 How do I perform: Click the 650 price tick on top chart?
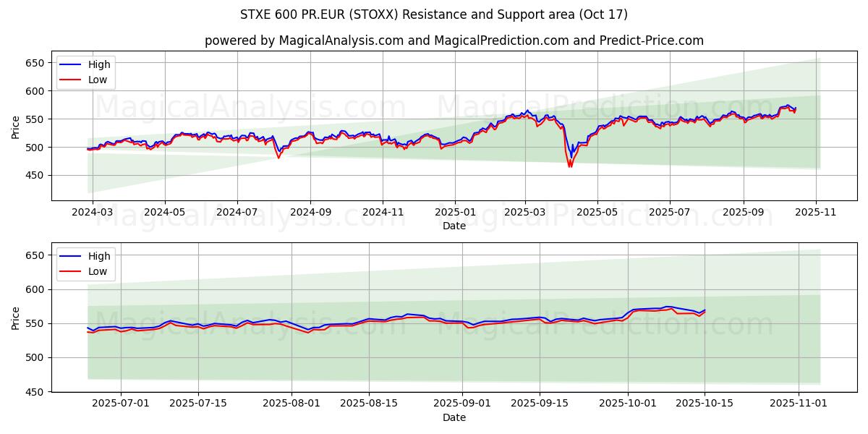(36, 63)
